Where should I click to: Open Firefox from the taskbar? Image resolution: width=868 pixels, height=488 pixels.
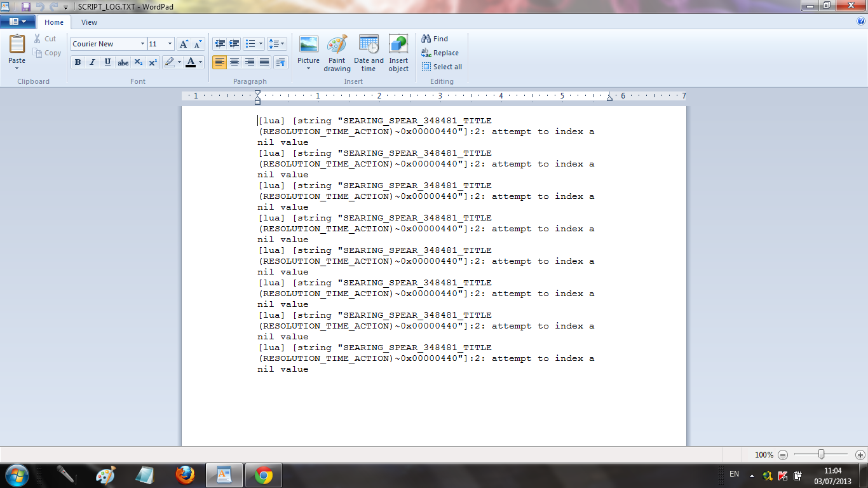pyautogui.click(x=185, y=475)
